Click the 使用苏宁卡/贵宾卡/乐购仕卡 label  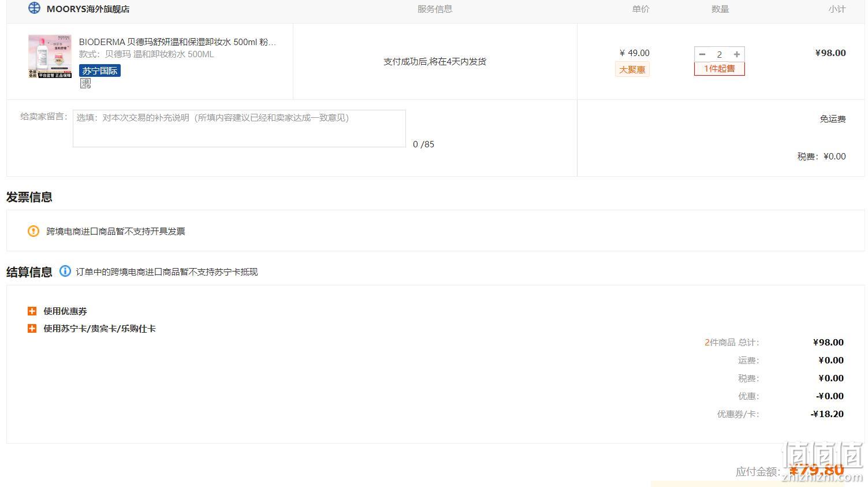coord(99,329)
